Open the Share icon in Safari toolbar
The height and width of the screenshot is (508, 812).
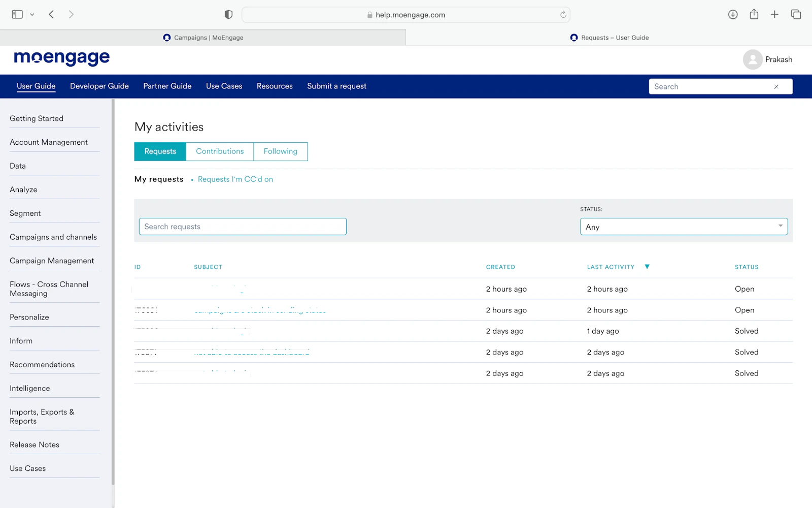tap(754, 14)
